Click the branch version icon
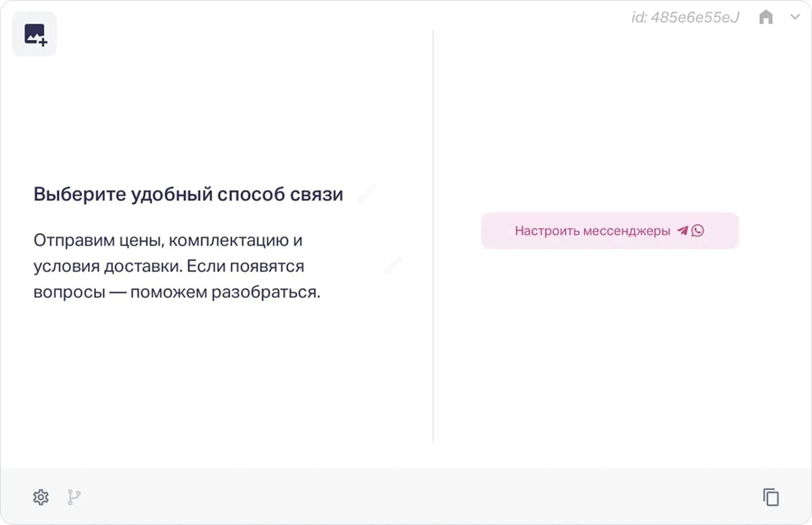 point(74,497)
